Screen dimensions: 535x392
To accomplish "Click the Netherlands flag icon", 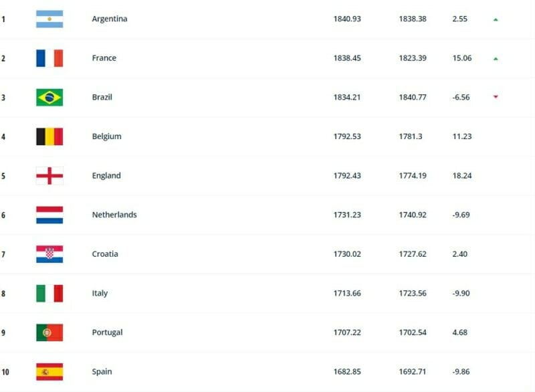I will 49,215.
